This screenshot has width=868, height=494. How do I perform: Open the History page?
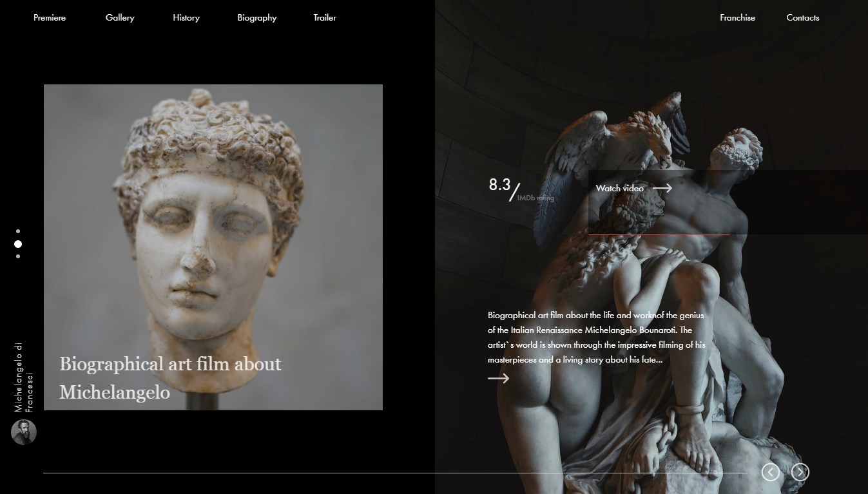coord(186,18)
